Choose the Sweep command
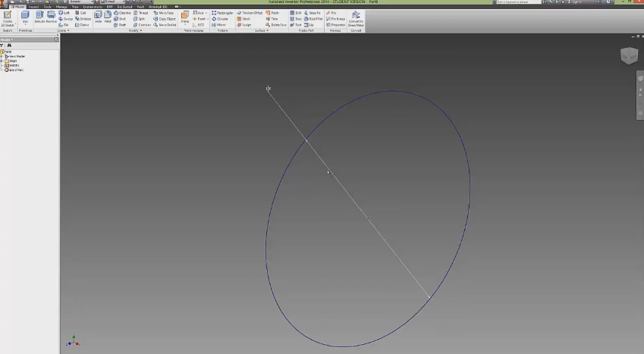The height and width of the screenshot is (354, 644). 66,19
